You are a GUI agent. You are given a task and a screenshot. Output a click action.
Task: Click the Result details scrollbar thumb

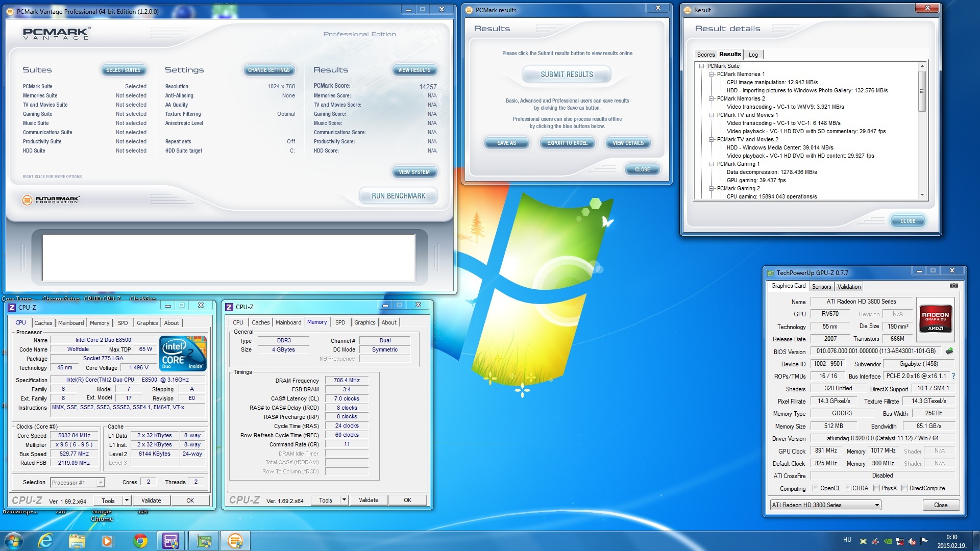point(922,91)
